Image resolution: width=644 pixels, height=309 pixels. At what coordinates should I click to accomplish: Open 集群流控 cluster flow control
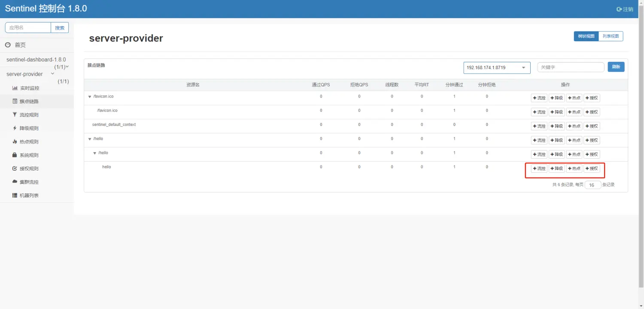click(x=26, y=182)
